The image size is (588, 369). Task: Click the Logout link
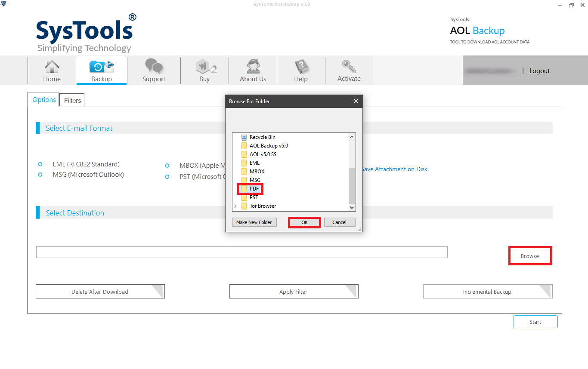(x=539, y=71)
